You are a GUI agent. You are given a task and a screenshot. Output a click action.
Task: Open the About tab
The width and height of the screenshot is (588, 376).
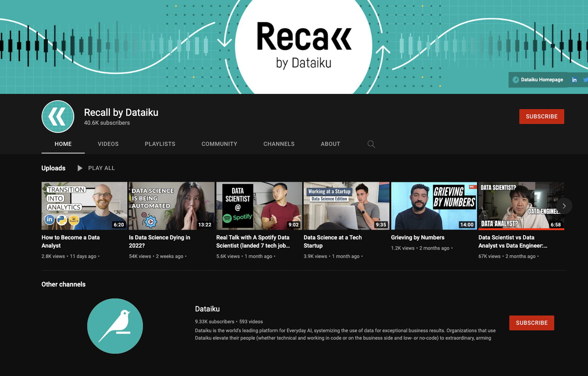330,144
